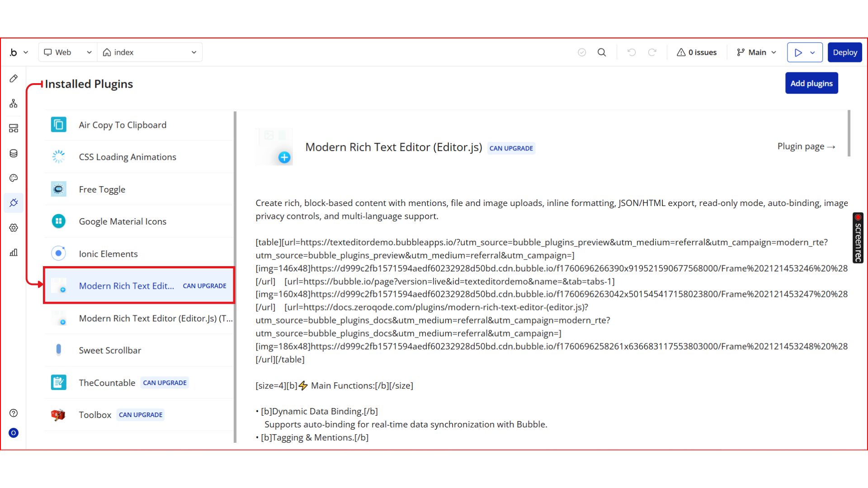Viewport: 868px width, 488px height.
Task: Expand the Web platform dropdown
Action: click(68, 52)
